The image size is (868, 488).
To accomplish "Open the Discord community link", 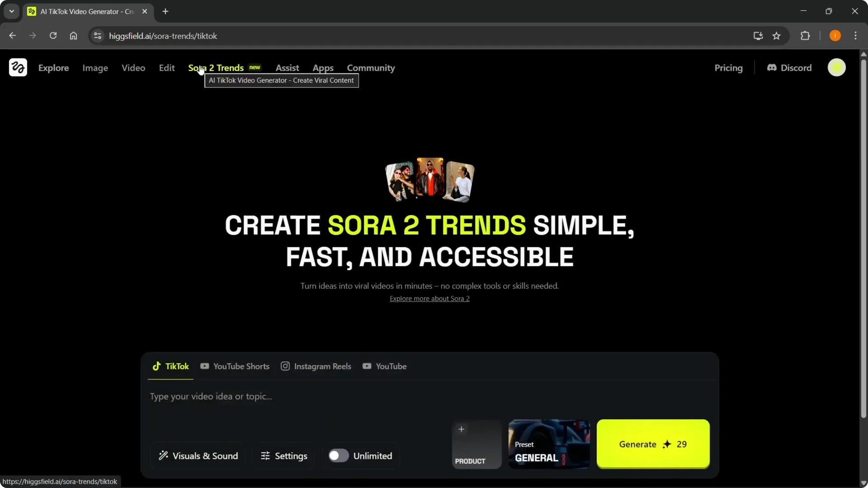I will point(789,68).
